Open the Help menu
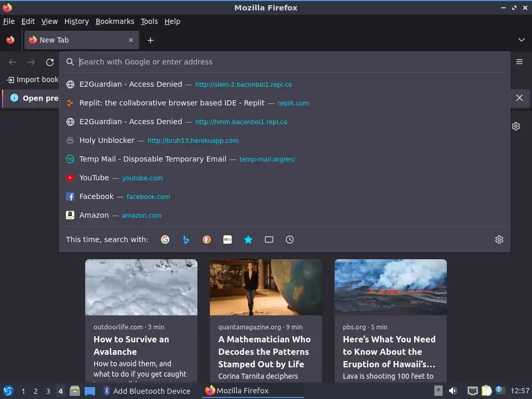 (172, 21)
